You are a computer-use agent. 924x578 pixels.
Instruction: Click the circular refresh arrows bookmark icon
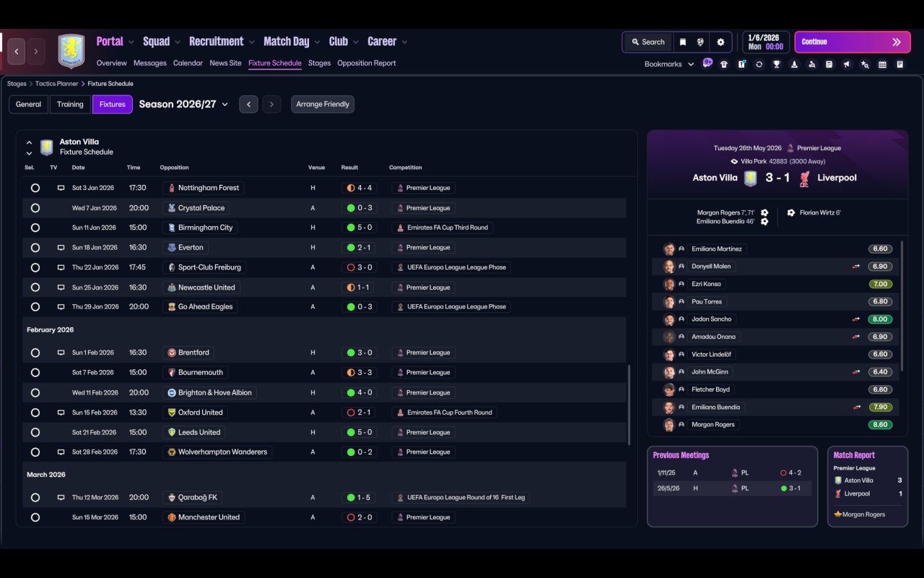pos(759,64)
